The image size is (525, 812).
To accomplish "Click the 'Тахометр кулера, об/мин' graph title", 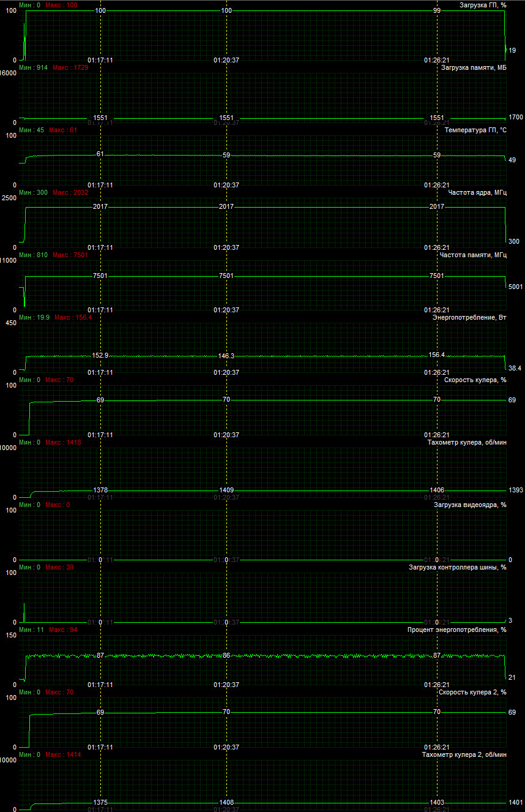I will (x=467, y=442).
